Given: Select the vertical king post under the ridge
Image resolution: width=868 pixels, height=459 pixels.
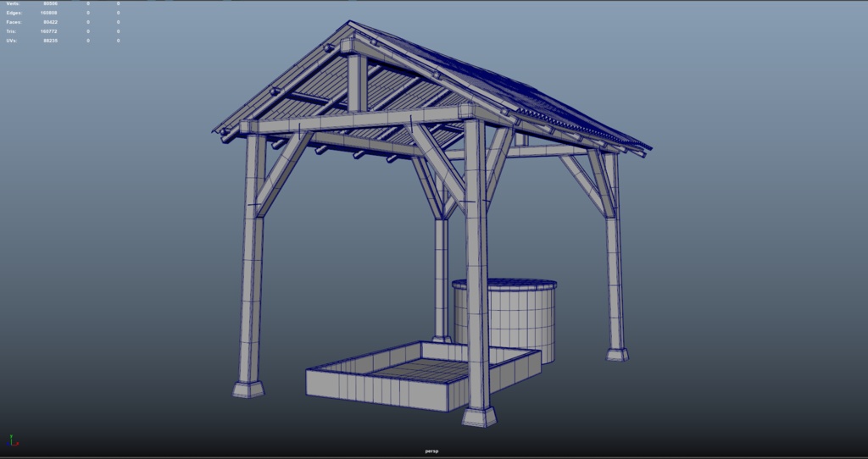Looking at the screenshot, I should click(358, 82).
